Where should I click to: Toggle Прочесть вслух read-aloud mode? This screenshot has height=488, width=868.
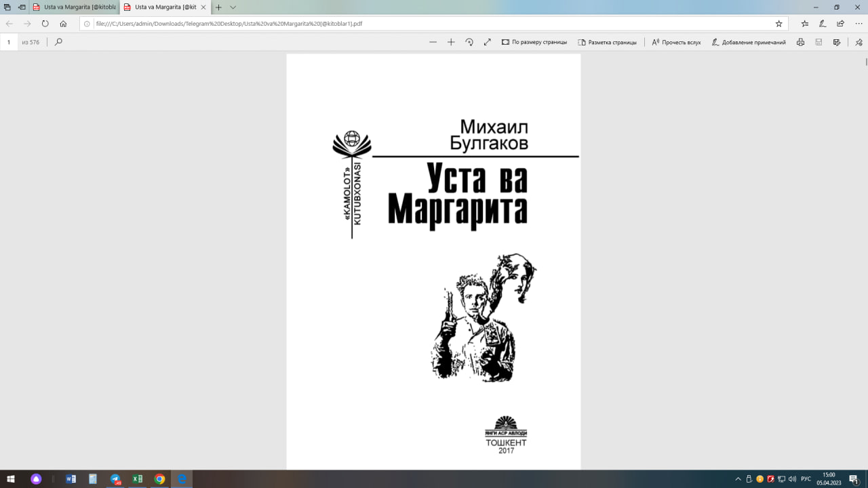(676, 41)
